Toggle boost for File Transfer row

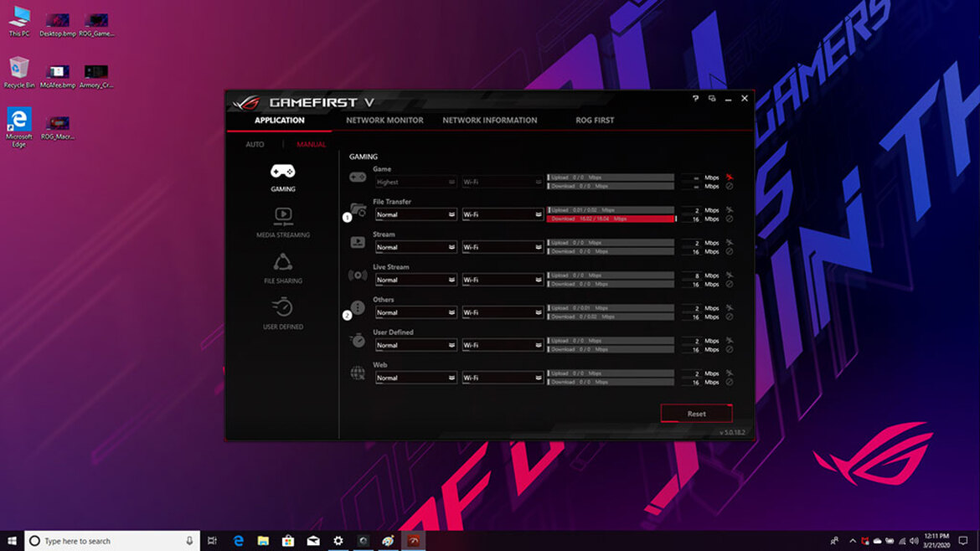pyautogui.click(x=729, y=210)
